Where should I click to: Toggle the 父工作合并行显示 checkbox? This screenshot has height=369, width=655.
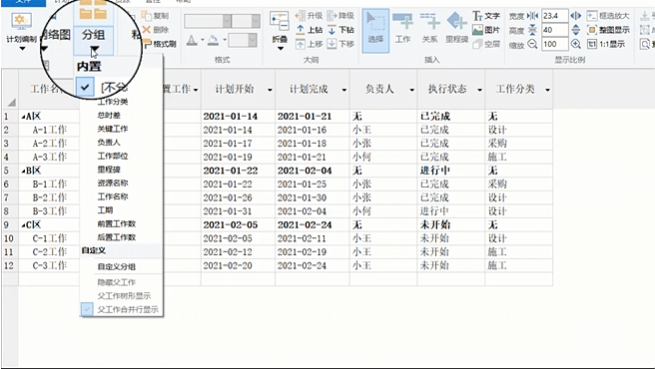tap(87, 309)
